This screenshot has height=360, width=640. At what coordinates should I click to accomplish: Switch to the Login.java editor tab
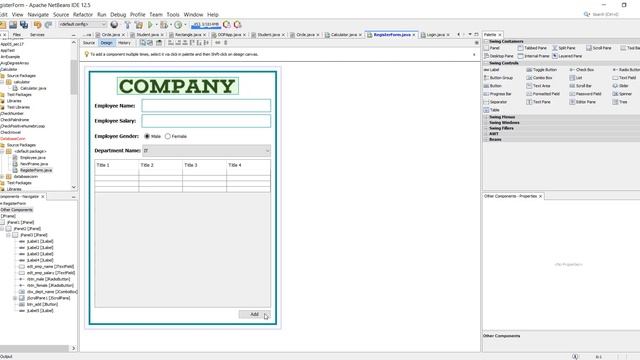coord(435,35)
